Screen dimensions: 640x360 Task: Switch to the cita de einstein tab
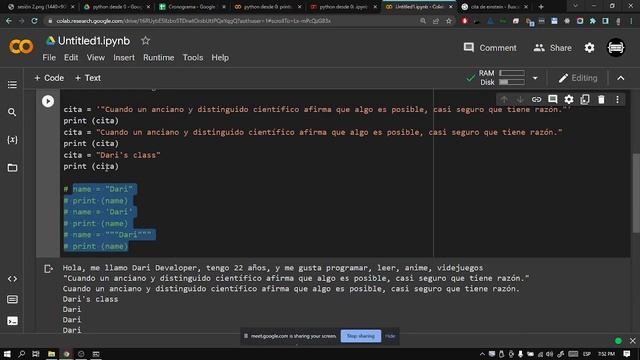[493, 7]
